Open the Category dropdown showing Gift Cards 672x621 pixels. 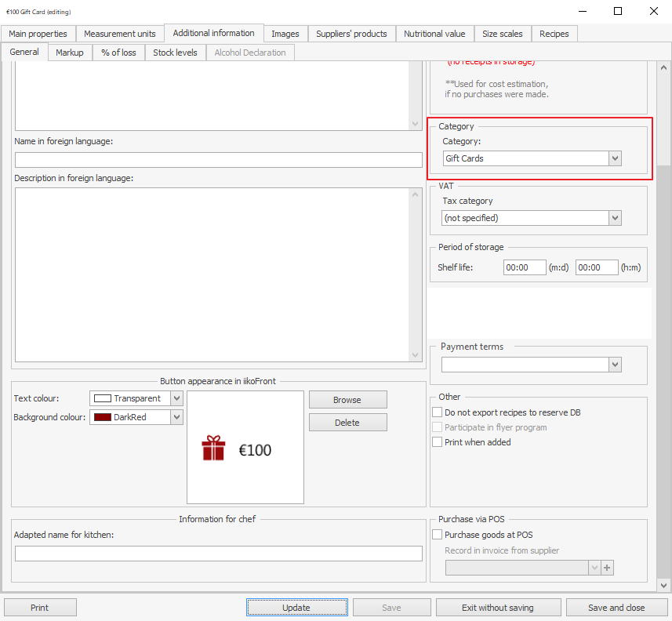[615, 158]
